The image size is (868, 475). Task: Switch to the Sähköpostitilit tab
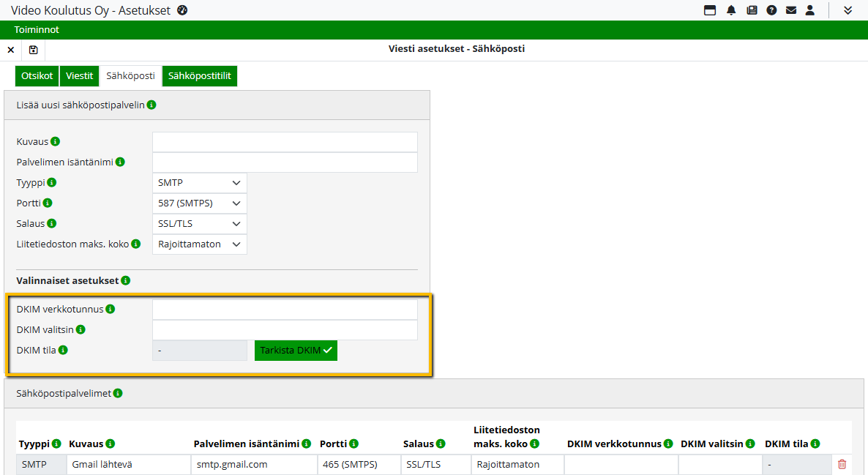(200, 76)
